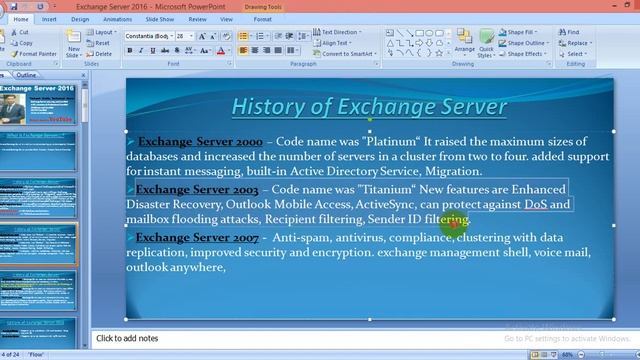Start the slide show from the status bar
The height and width of the screenshot is (360, 640).
pyautogui.click(x=553, y=355)
